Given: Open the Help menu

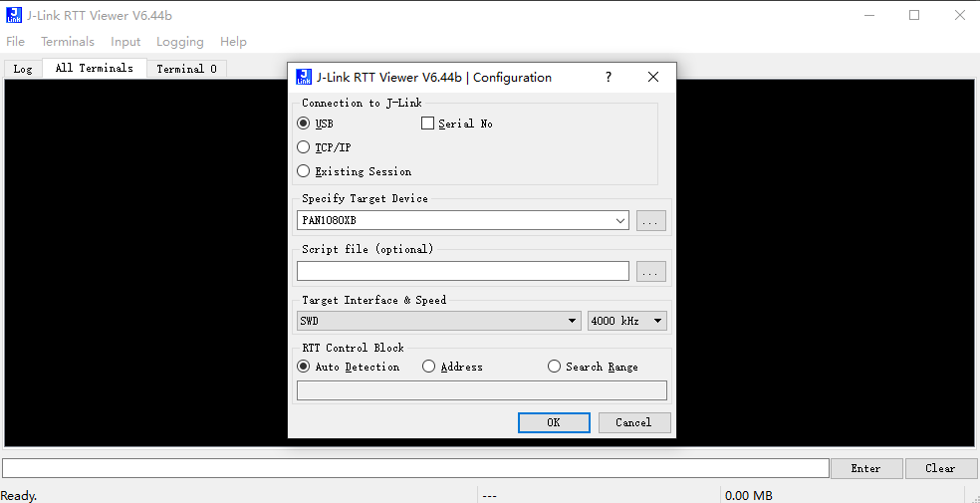Looking at the screenshot, I should pos(233,42).
